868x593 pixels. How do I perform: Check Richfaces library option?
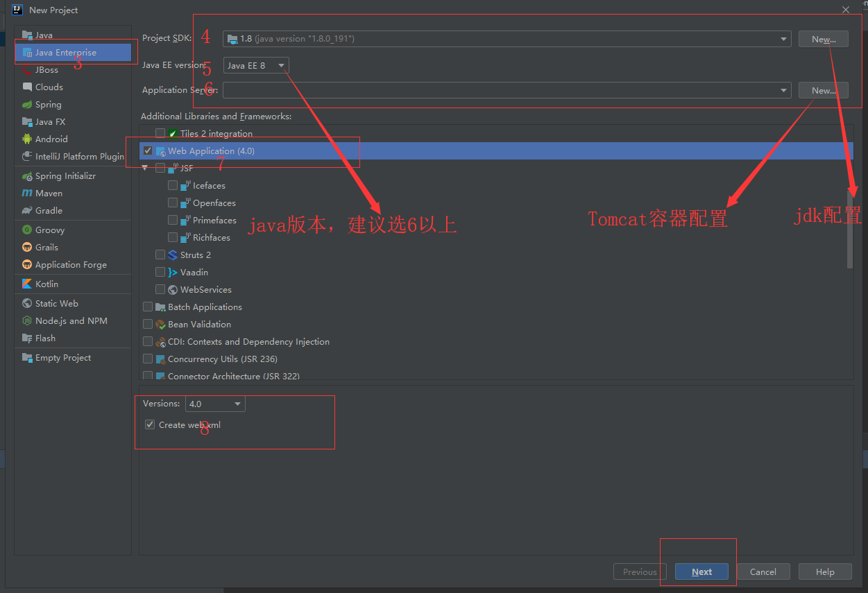point(173,237)
